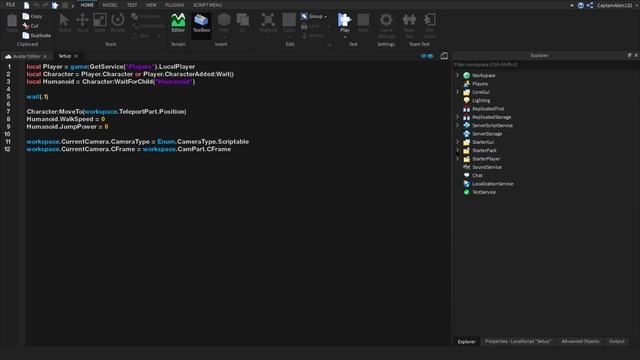Viewport: 640px width, 360px height.
Task: Open the Color tool
Action: coord(289,22)
